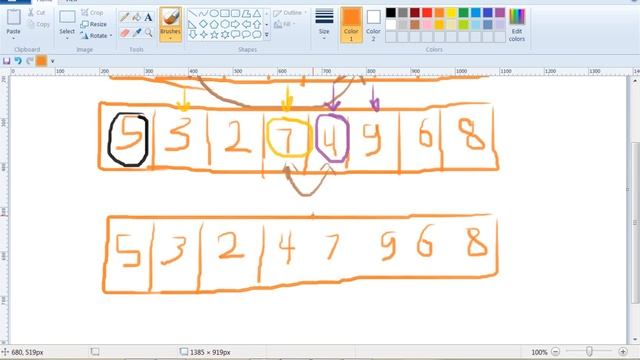Click the vertical scrollbar thumb
Image resolution: width=640 pixels, height=360 pixels.
point(635,222)
